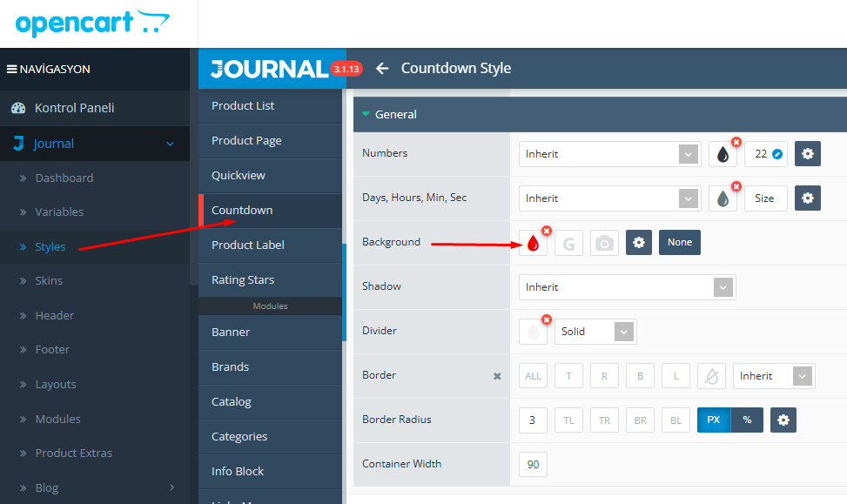This screenshot has width=847, height=504.
Task: Clear the Divider color with red X
Action: tap(547, 319)
